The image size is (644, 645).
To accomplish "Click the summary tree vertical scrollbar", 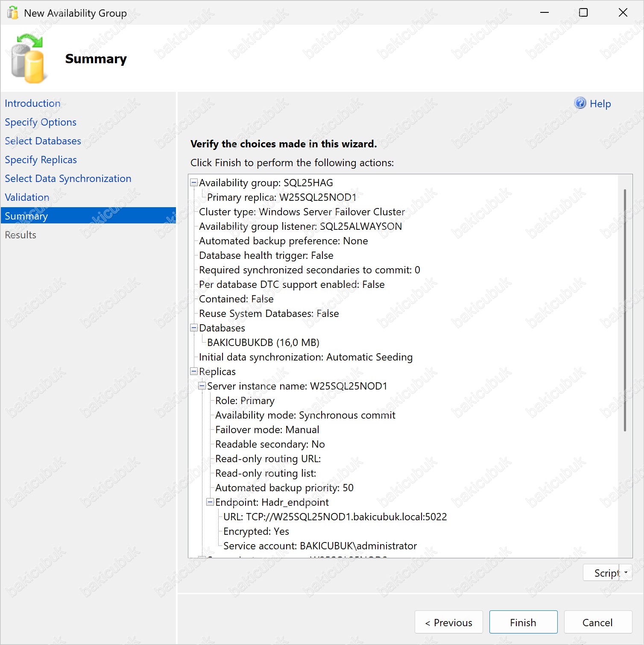I will 625,310.
